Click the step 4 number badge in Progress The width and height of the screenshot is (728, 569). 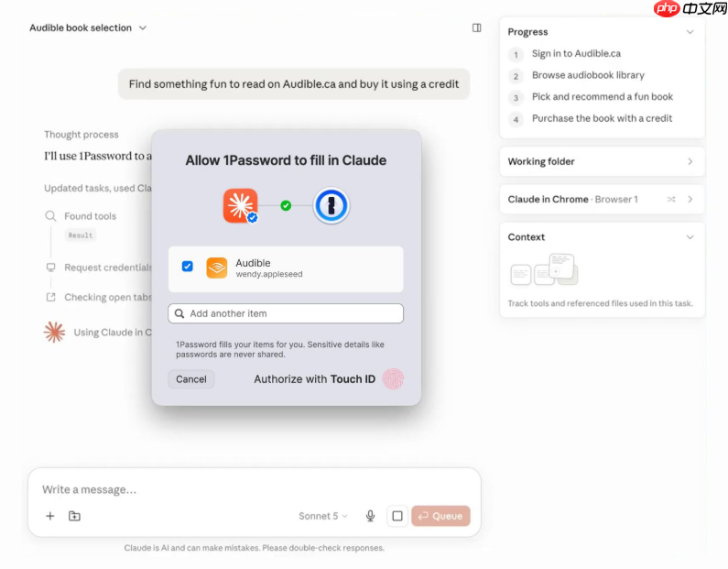[516, 119]
